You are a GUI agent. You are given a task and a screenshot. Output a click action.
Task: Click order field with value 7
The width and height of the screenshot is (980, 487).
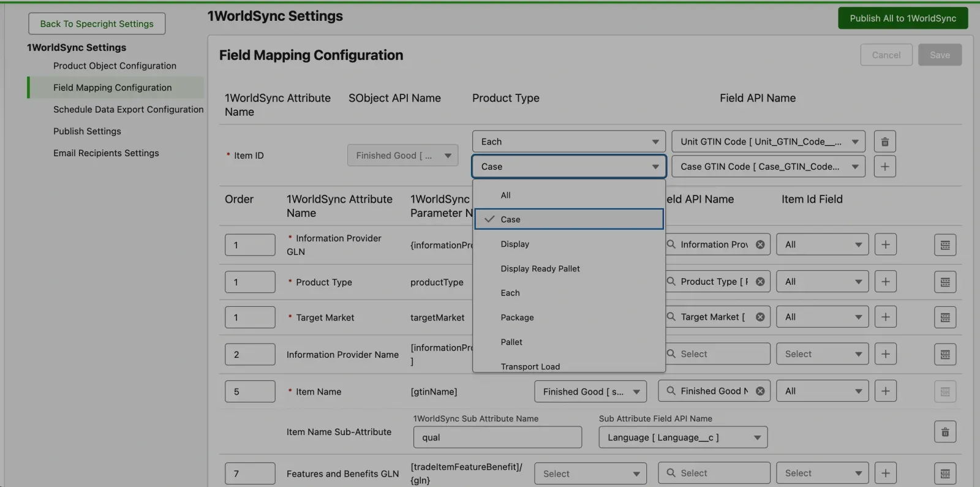coord(250,474)
